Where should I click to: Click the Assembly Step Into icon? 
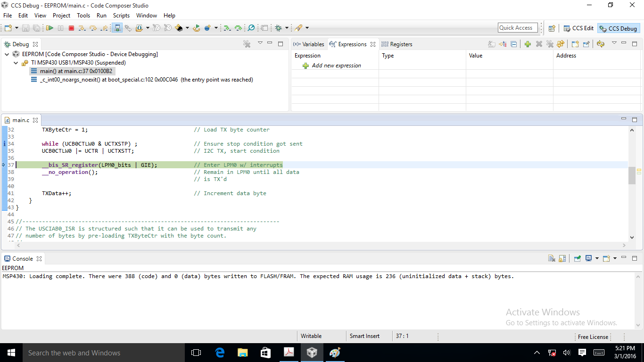[x=227, y=28]
